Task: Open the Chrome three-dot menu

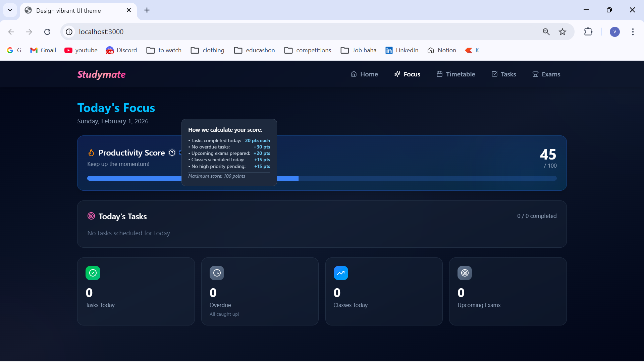Action: tap(633, 32)
